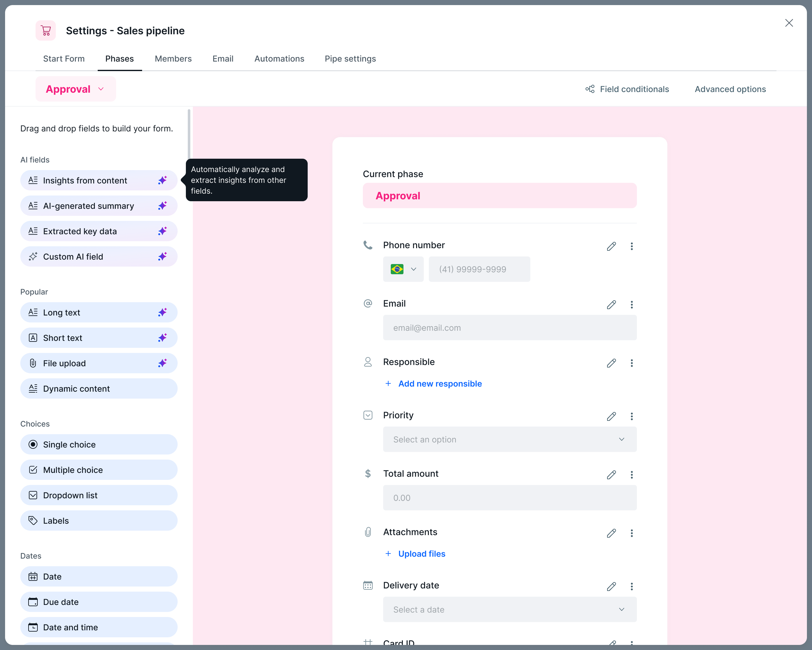The image size is (812, 650).
Task: Click the paperclip icon beside Attachments
Action: (368, 532)
